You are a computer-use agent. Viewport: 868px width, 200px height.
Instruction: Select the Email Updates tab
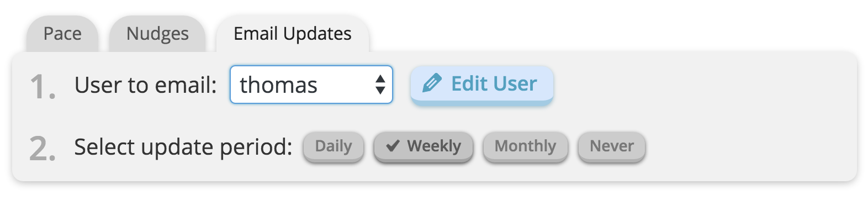pos(293,34)
